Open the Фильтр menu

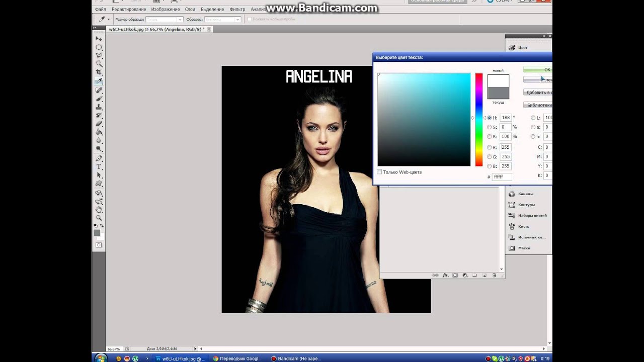click(237, 9)
